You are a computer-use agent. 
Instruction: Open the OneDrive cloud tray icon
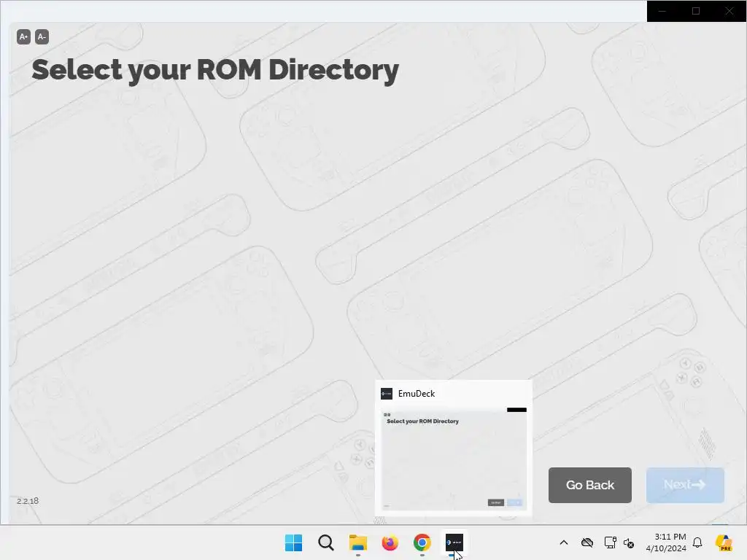pyautogui.click(x=587, y=542)
